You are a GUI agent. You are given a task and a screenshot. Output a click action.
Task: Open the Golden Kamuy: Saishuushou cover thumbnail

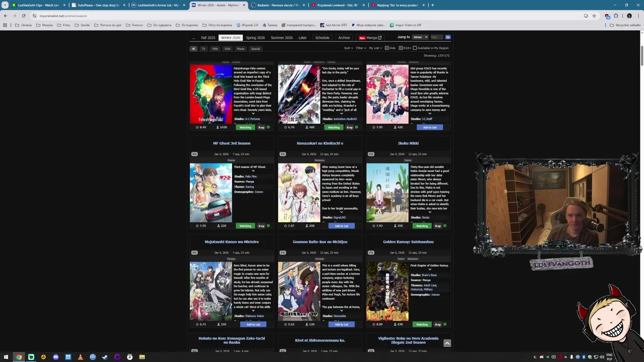pyautogui.click(x=387, y=291)
